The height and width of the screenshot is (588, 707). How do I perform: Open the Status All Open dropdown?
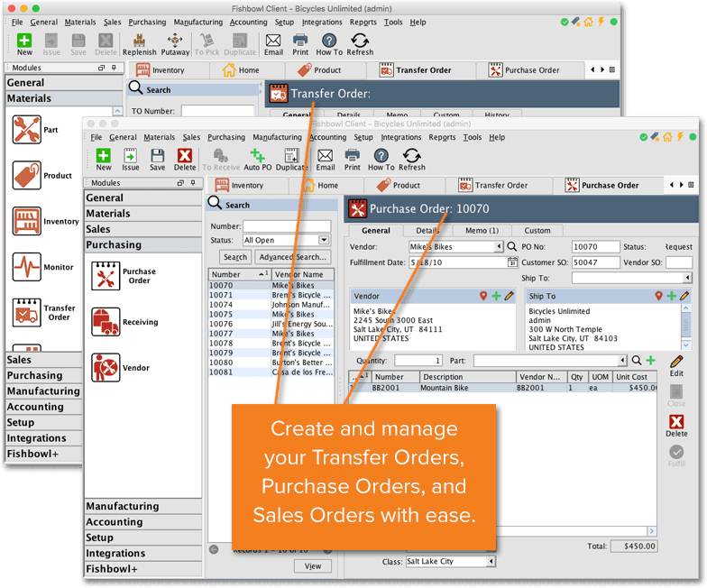[x=324, y=240]
